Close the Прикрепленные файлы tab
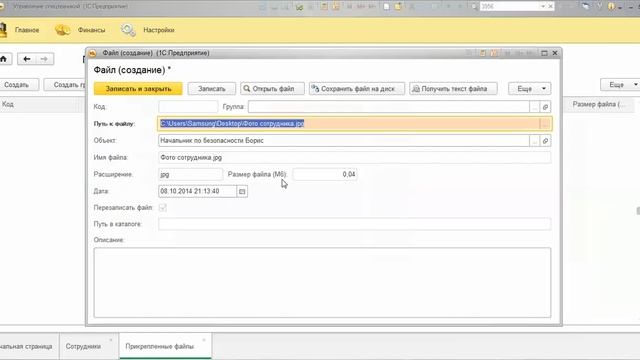This screenshot has height=360, width=640. pos(204,340)
